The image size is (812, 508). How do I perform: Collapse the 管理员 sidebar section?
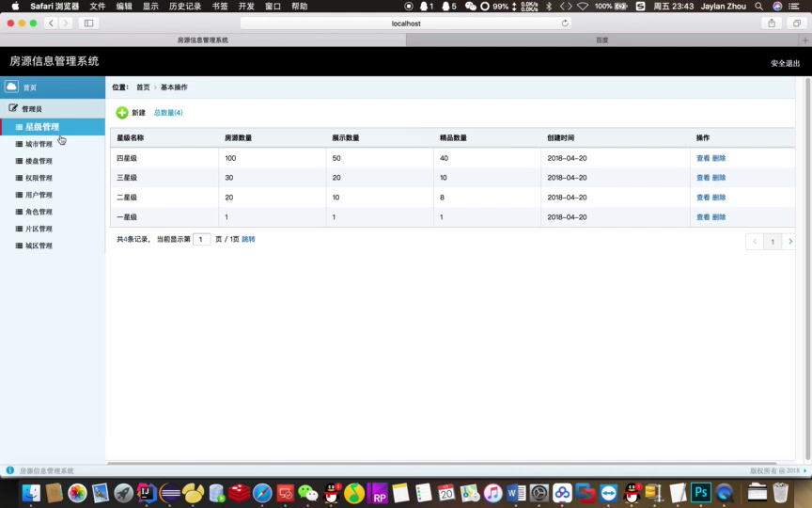pos(53,108)
